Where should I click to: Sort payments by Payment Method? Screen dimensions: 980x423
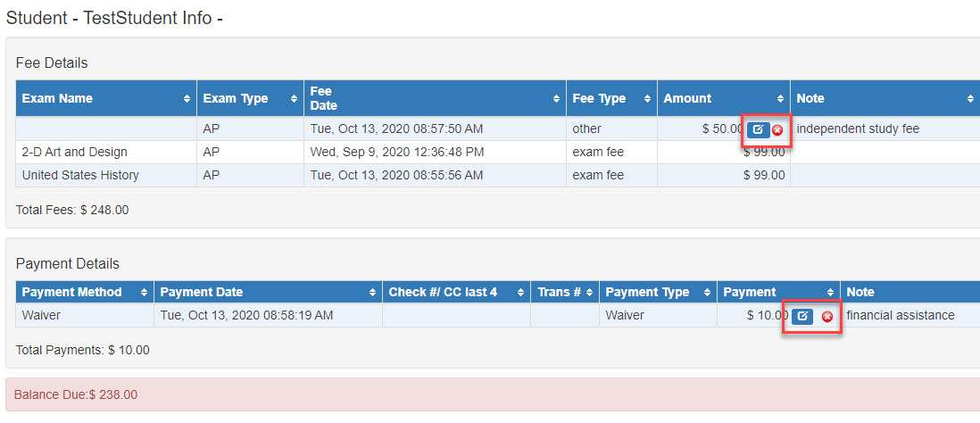tap(85, 292)
